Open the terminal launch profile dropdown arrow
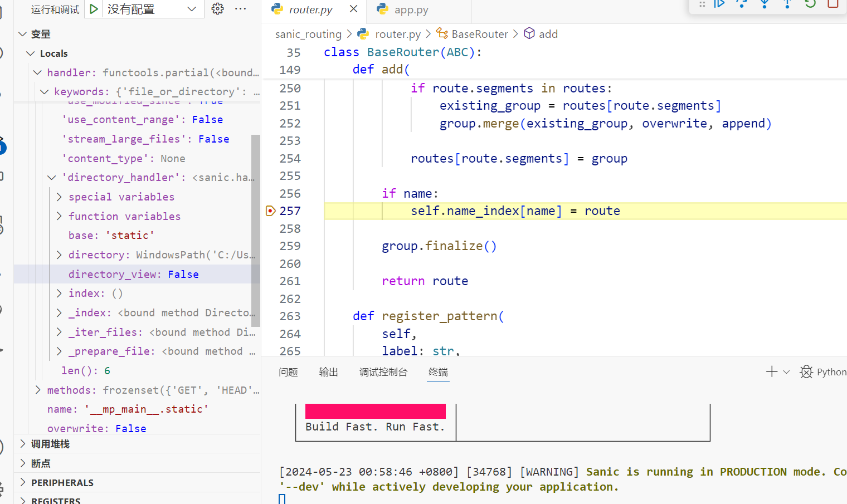 tap(786, 372)
